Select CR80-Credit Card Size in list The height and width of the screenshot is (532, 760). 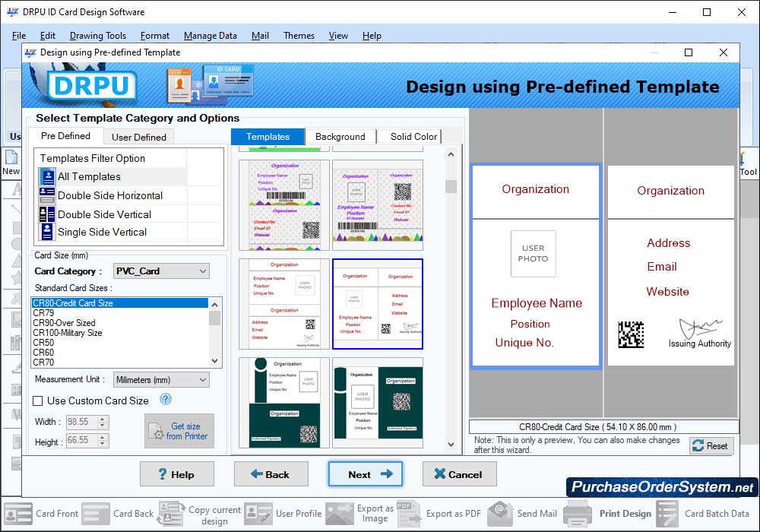coord(120,302)
